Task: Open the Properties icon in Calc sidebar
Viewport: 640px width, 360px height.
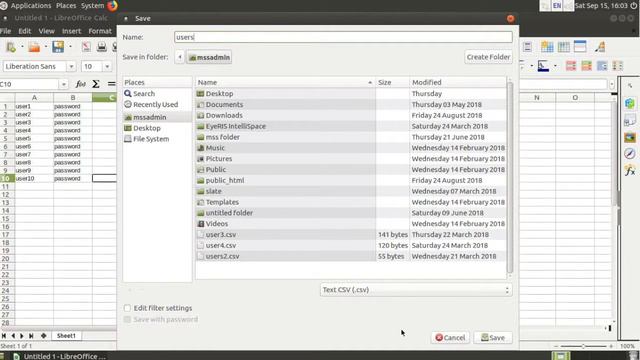Action: tap(630, 104)
